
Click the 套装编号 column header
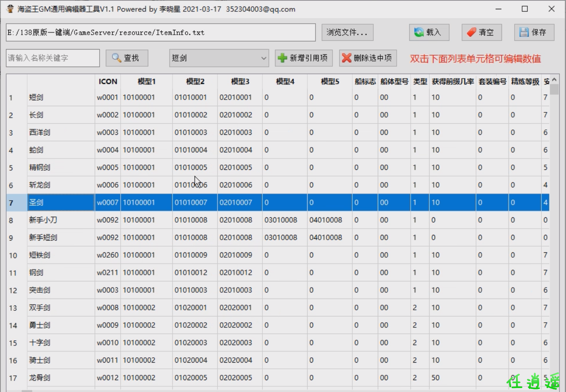pyautogui.click(x=493, y=81)
